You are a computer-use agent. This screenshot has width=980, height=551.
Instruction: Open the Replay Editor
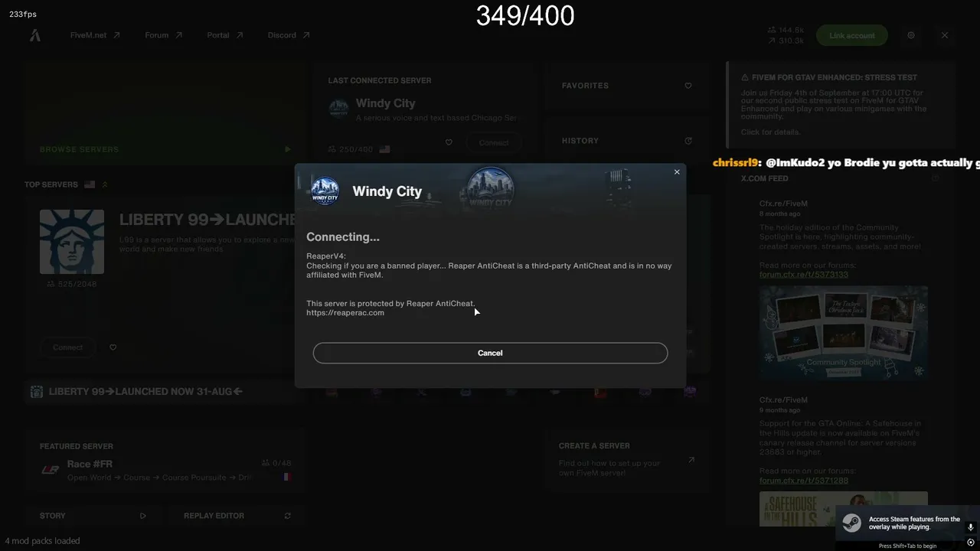coord(237,516)
